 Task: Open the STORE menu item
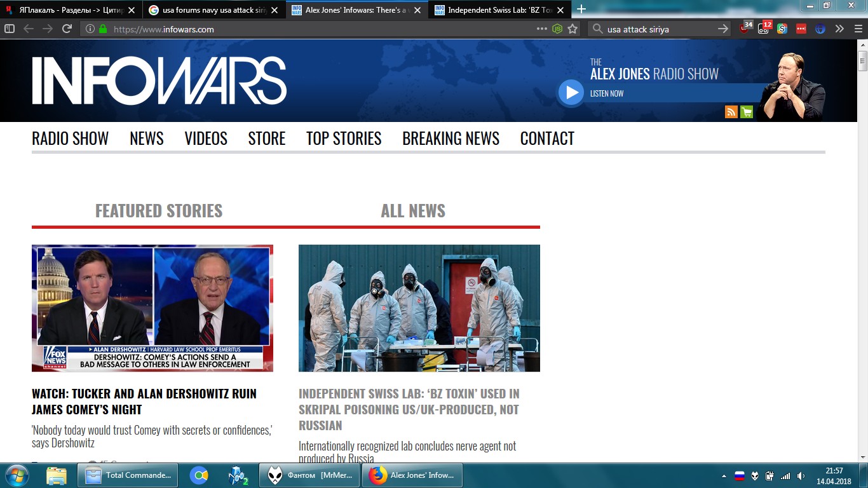click(x=267, y=139)
